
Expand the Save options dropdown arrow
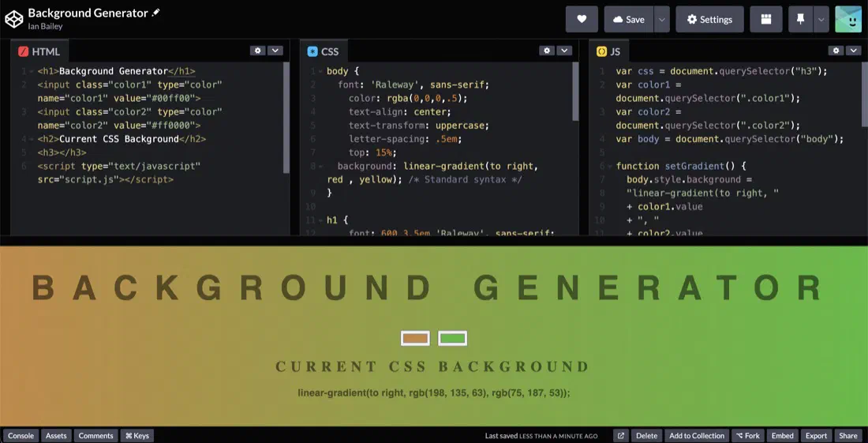661,20
